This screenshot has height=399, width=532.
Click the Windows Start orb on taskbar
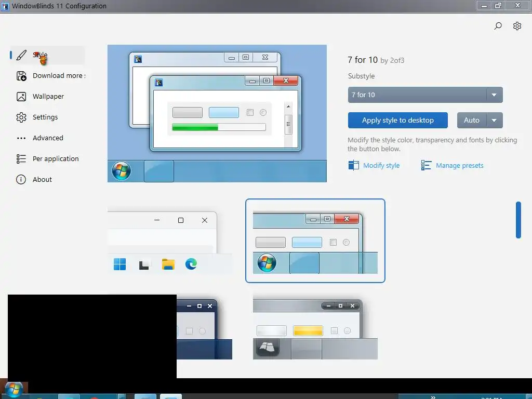tap(14, 390)
